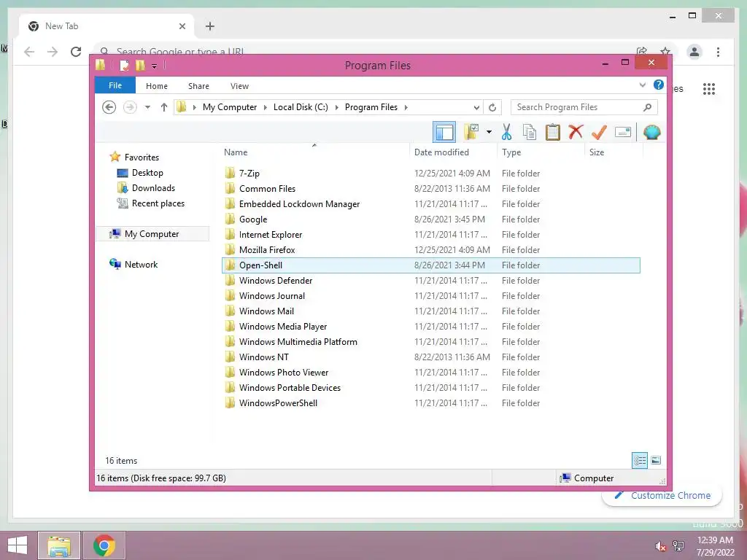This screenshot has height=560, width=747.
Task: Open a new Chrome tab
Action: [210, 26]
